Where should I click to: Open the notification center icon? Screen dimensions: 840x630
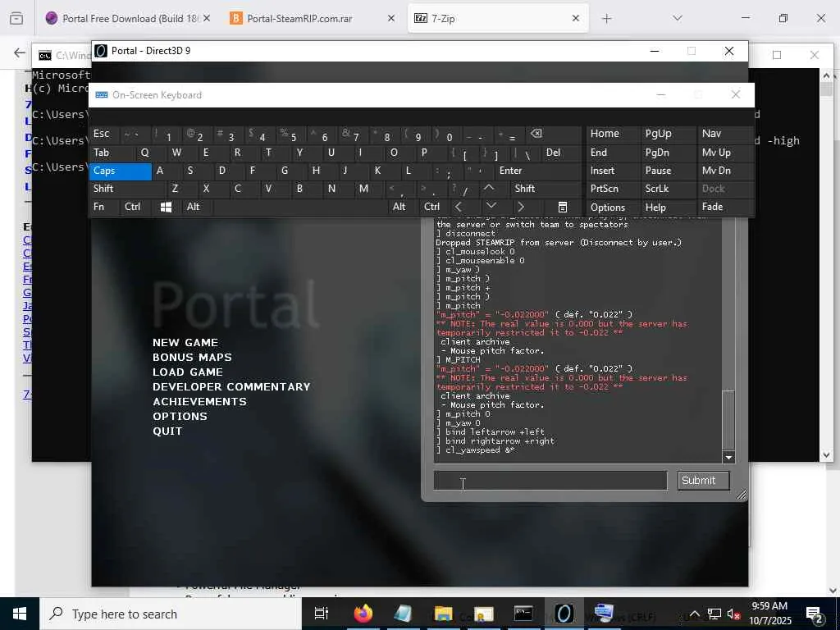point(815,614)
